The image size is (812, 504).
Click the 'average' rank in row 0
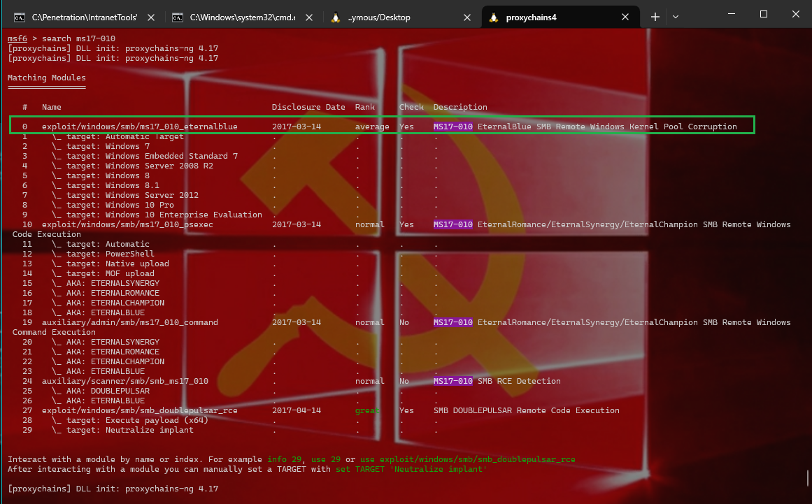click(x=372, y=127)
